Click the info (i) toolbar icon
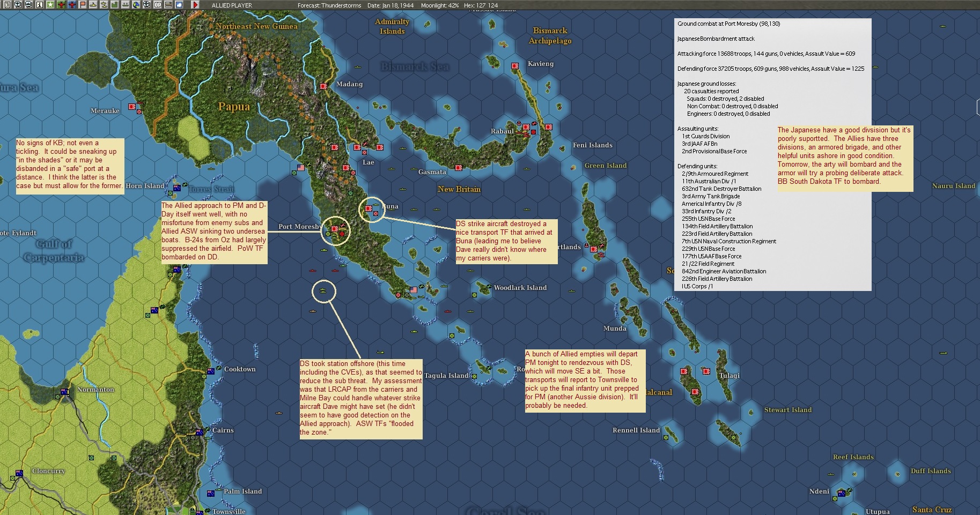The width and height of the screenshot is (980, 515). (x=39, y=5)
